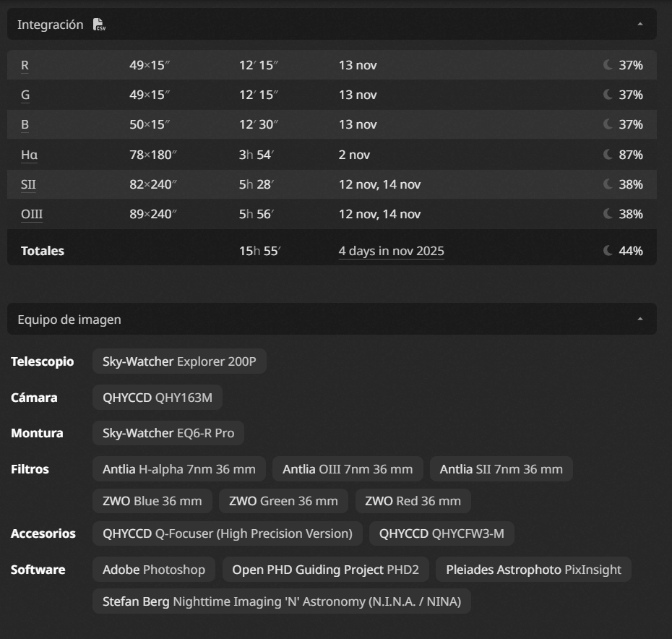Screen dimensions: 672x639
Task: Open the QHYCCD QHY163M camera tag
Action: tap(158, 397)
